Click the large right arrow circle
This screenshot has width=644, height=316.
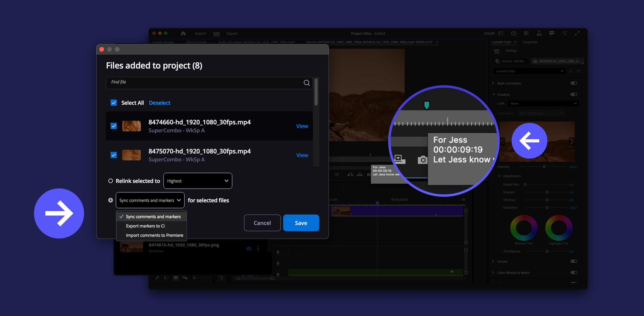click(x=59, y=213)
